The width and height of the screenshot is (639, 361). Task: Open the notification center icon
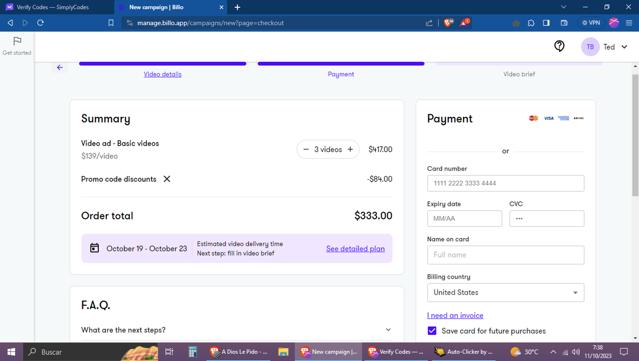[624, 352]
